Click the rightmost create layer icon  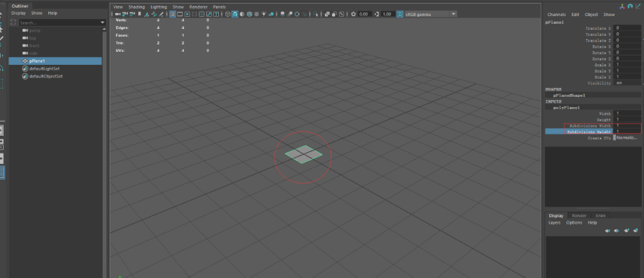click(x=636, y=230)
